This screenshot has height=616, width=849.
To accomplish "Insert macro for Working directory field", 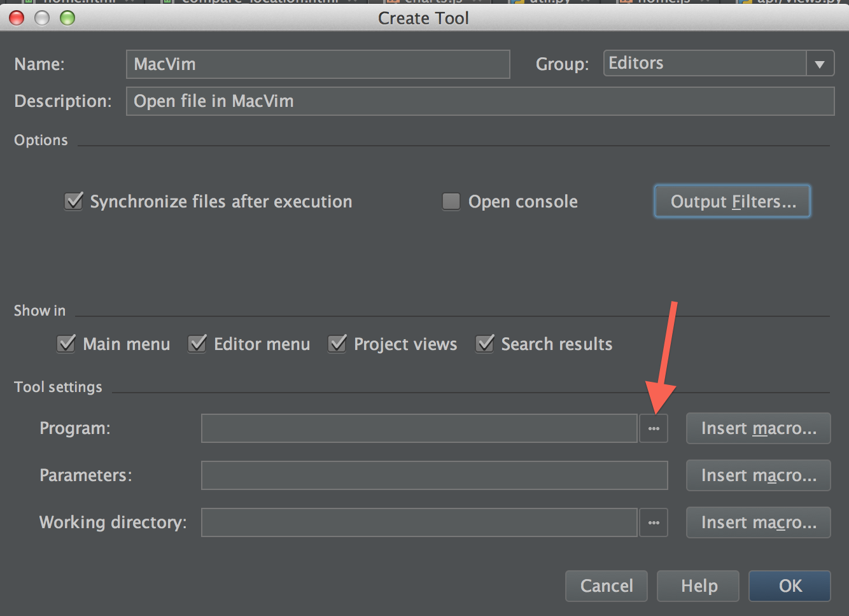I will (x=759, y=522).
